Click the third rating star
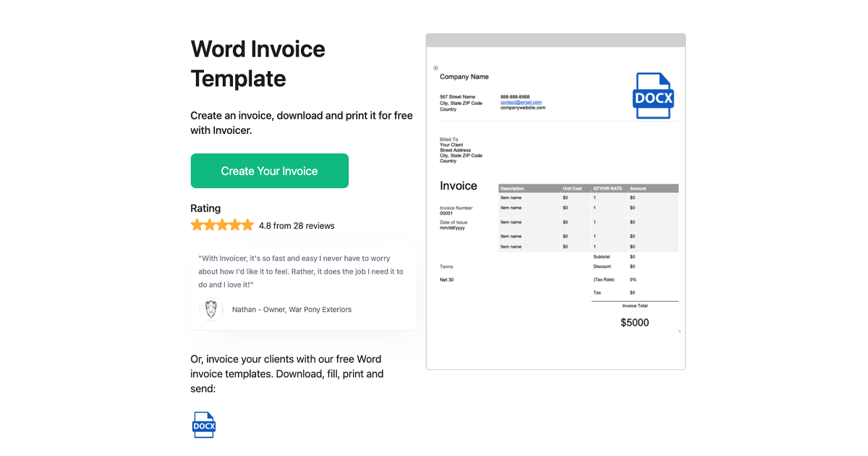Image resolution: width=868 pixels, height=456 pixels. click(x=222, y=224)
